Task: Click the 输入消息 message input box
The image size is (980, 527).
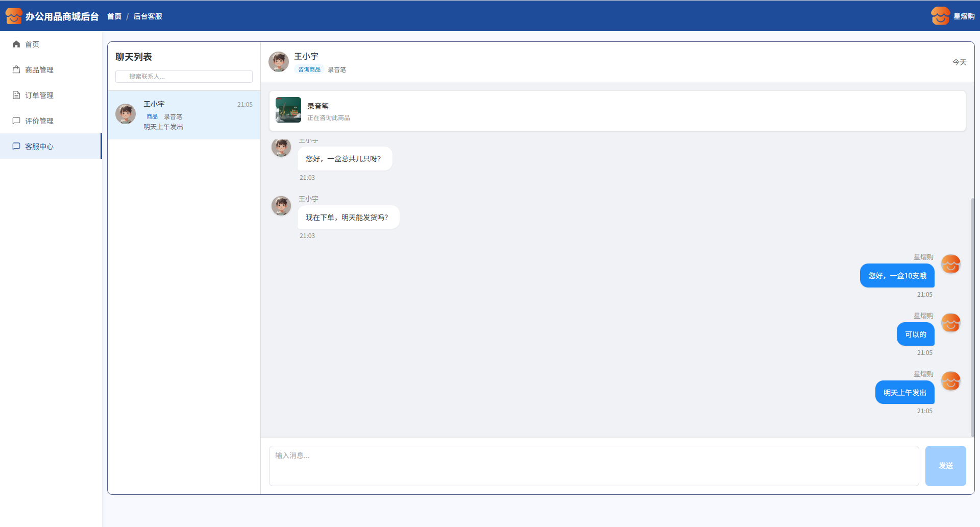Action: point(594,466)
